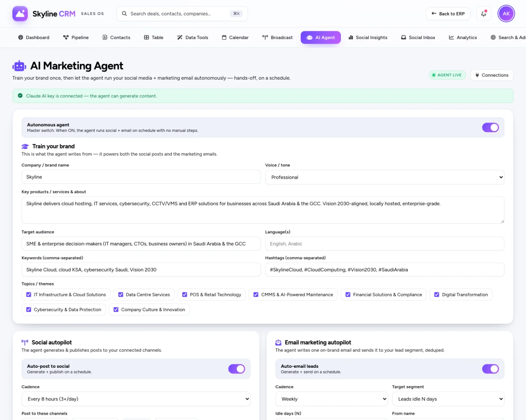526x420 pixels.
Task: Disable Auto-post to social switch
Action: [x=237, y=369]
